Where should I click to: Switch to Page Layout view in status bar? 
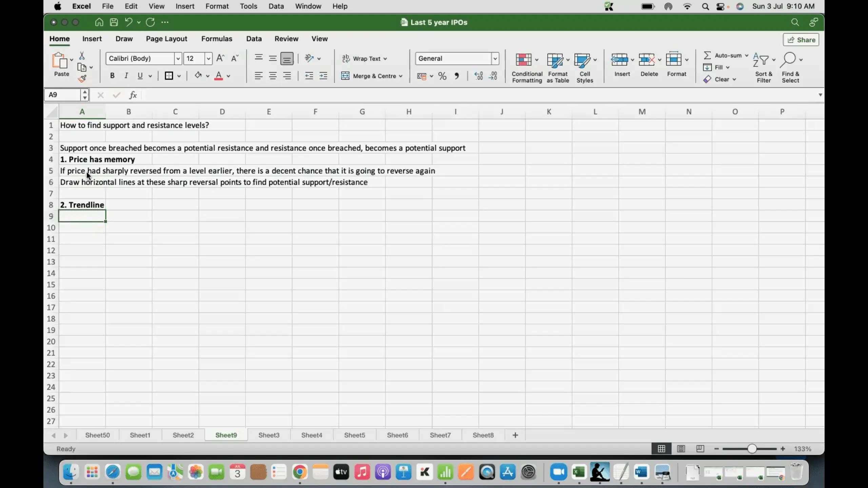click(681, 449)
